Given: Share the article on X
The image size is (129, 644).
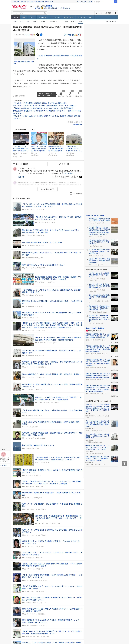Looking at the screenshot, I should pyautogui.click(x=38, y=35).
